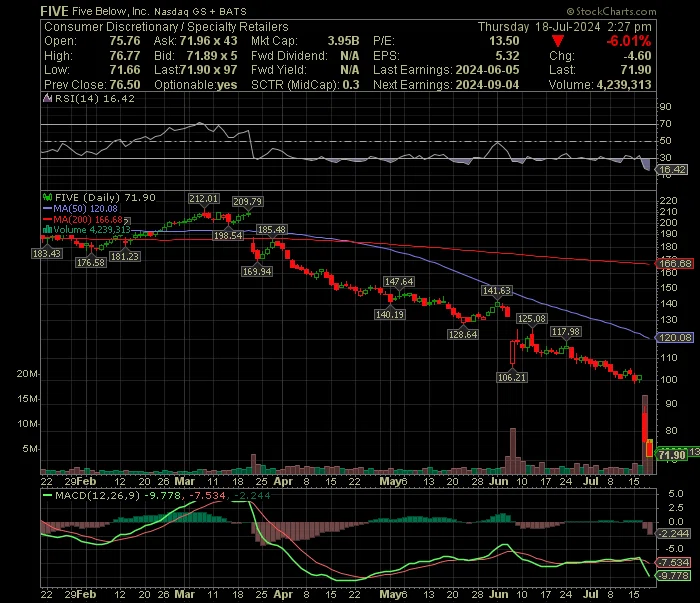The width and height of the screenshot is (700, 603).
Task: Click the High value 76.77
Action: coord(125,56)
